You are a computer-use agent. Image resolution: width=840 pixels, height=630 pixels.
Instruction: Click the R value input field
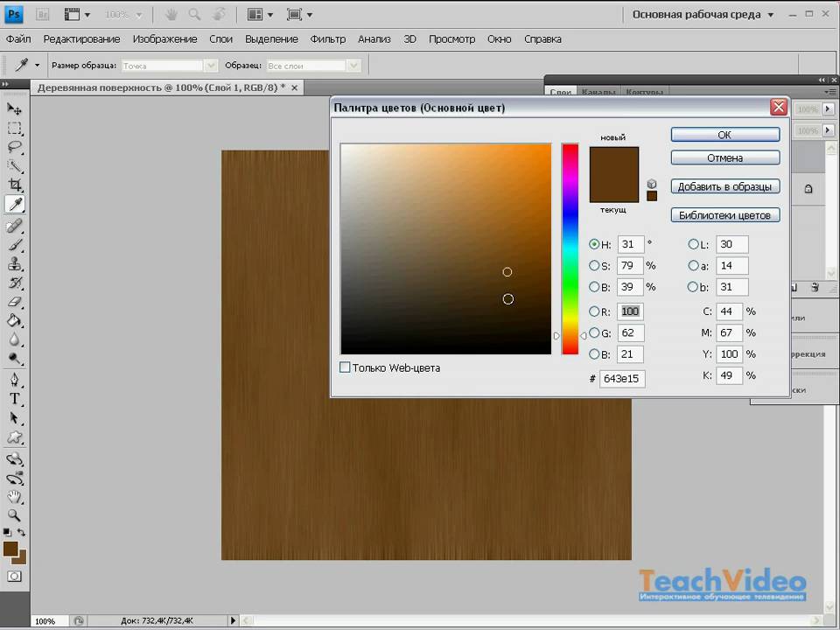click(x=631, y=311)
